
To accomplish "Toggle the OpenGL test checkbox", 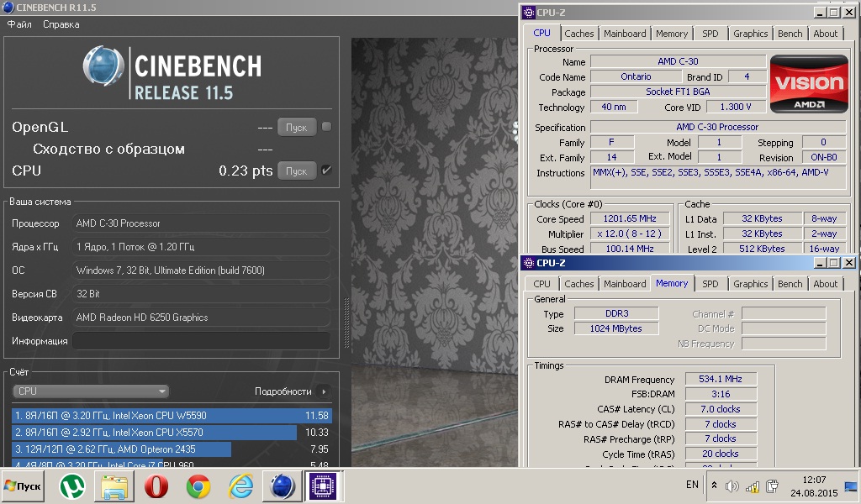I will click(326, 127).
